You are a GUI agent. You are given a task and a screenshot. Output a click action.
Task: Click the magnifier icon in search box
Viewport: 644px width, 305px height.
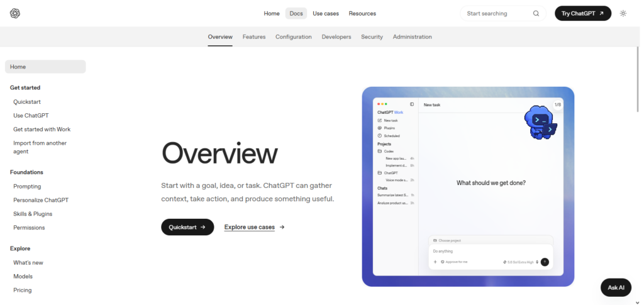[x=536, y=13]
